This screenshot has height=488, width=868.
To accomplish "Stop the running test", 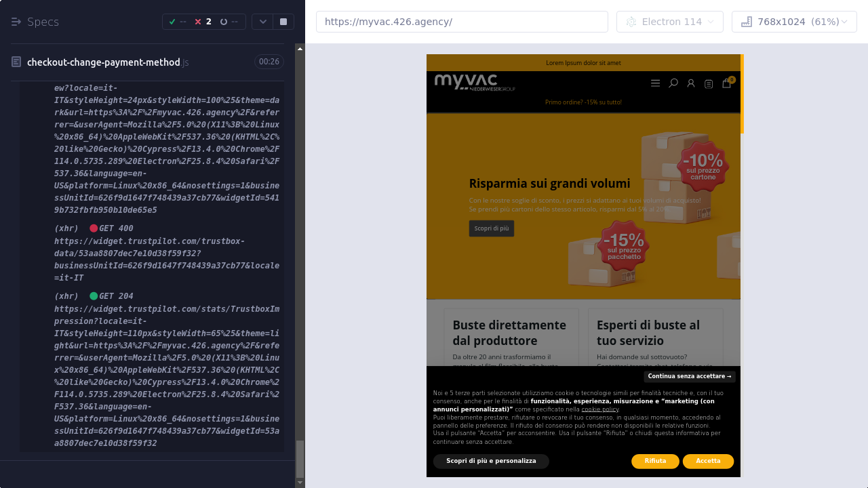I will point(283,22).
